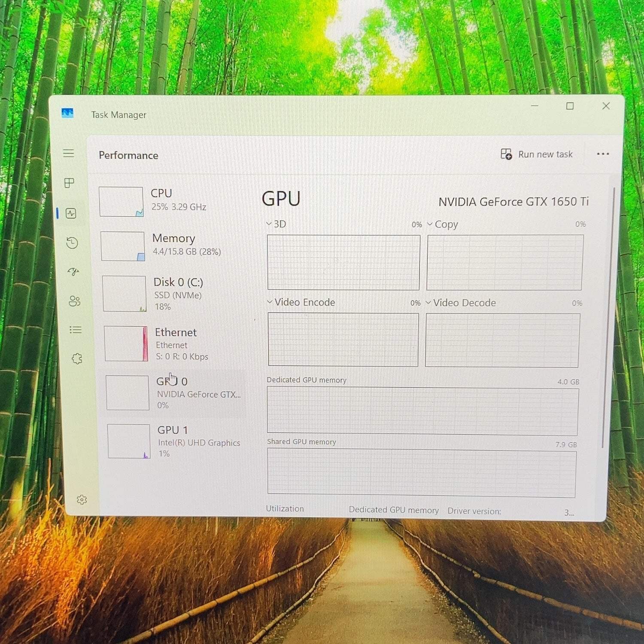Viewport: 644px width, 644px height.
Task: Click the Dedicated GPU memory graph
Action: [x=422, y=411]
